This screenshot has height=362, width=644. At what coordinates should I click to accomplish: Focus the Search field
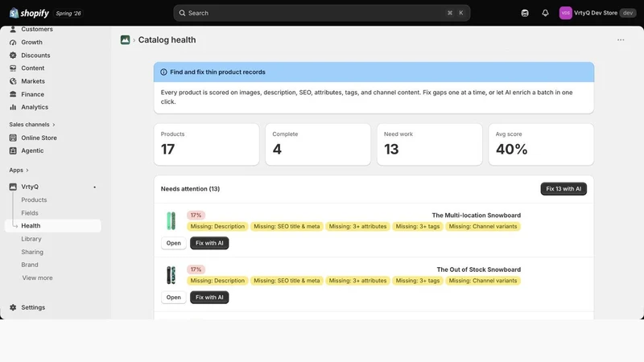coord(321,13)
